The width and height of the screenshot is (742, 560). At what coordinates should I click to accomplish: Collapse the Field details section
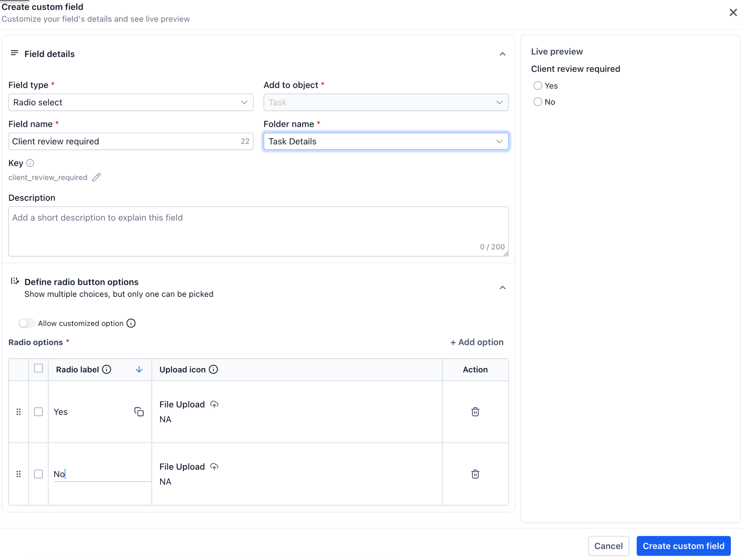pos(503,54)
